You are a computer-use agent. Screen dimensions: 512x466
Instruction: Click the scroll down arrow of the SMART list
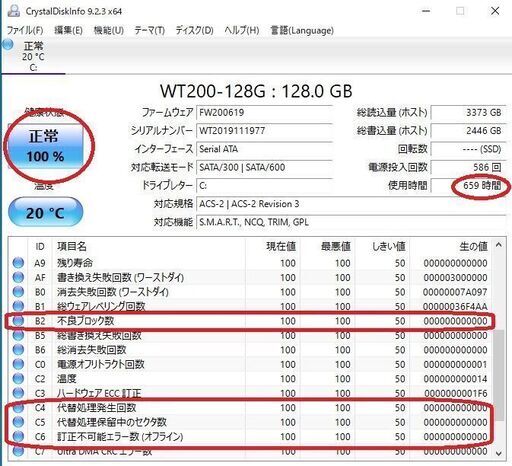pyautogui.click(x=499, y=453)
